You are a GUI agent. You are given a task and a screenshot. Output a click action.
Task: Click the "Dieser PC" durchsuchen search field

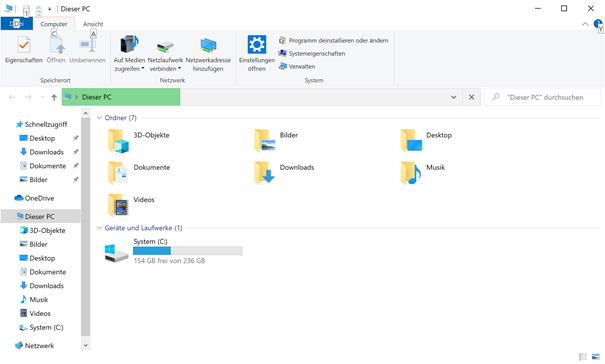click(542, 97)
